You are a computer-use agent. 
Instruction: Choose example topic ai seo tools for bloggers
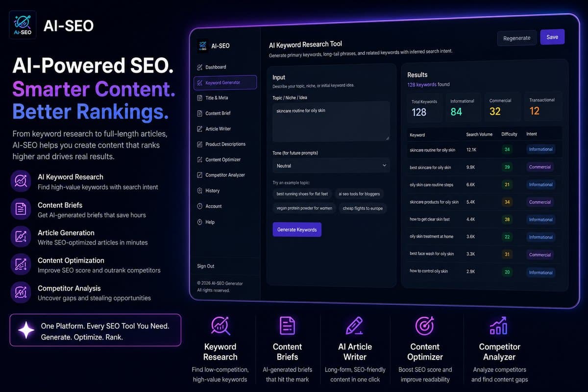click(x=359, y=194)
